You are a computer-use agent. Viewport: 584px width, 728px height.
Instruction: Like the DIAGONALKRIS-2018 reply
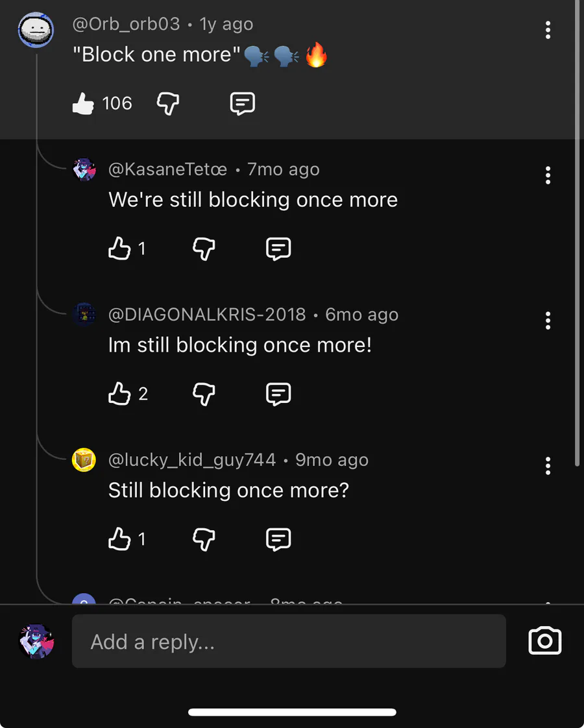(119, 394)
